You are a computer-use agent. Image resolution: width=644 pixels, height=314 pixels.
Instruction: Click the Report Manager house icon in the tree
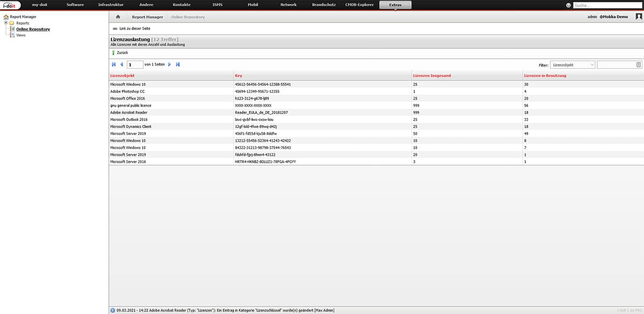6,17
